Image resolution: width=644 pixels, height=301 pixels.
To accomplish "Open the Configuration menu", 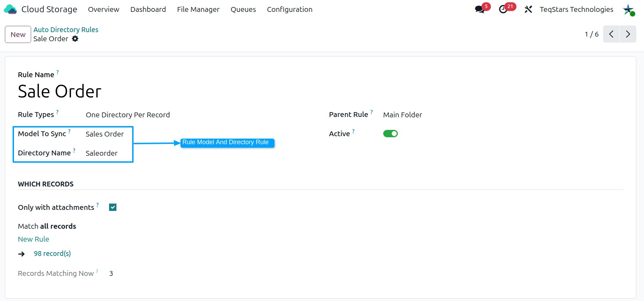I will pos(290,9).
